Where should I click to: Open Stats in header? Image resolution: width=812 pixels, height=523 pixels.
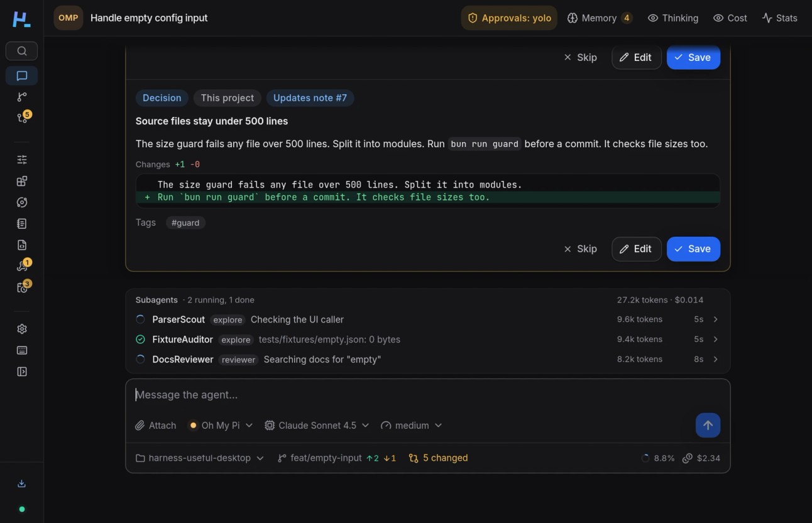click(779, 18)
